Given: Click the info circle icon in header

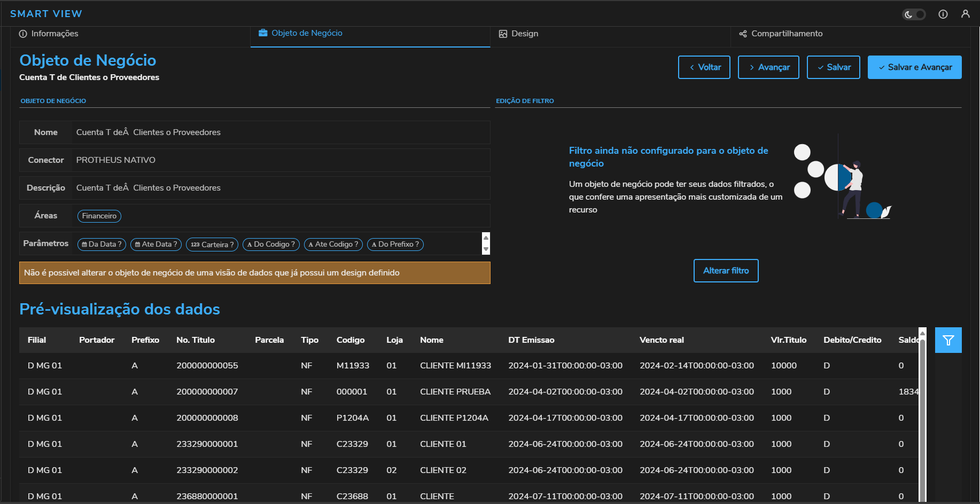Looking at the screenshot, I should (x=943, y=14).
